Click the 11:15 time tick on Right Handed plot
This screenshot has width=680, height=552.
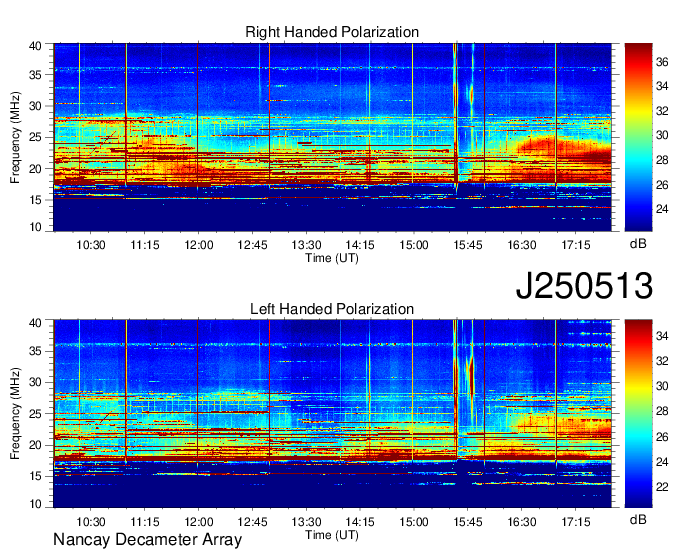[x=145, y=245]
